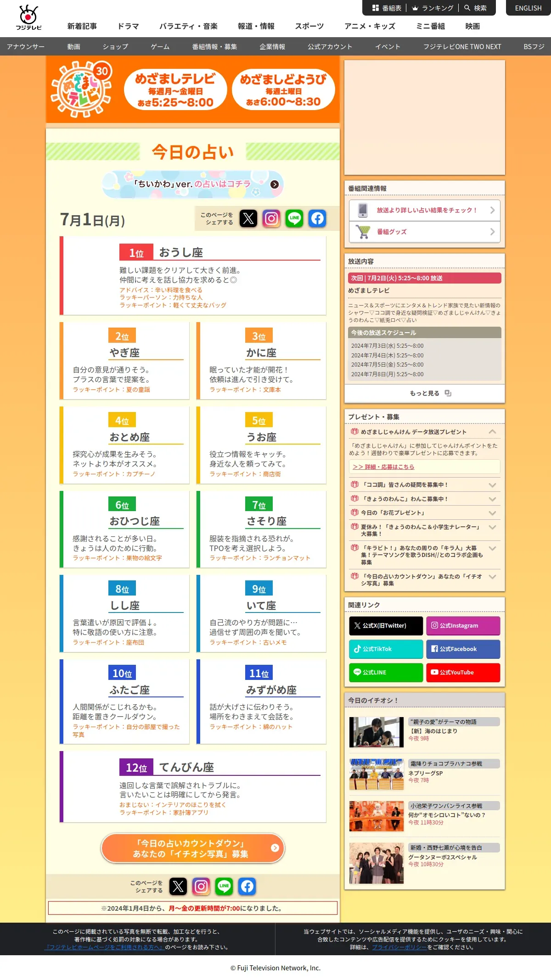Screen dimensions: 551x980
Task: Open ネプリーグSP program thumbnail
Action: click(377, 774)
